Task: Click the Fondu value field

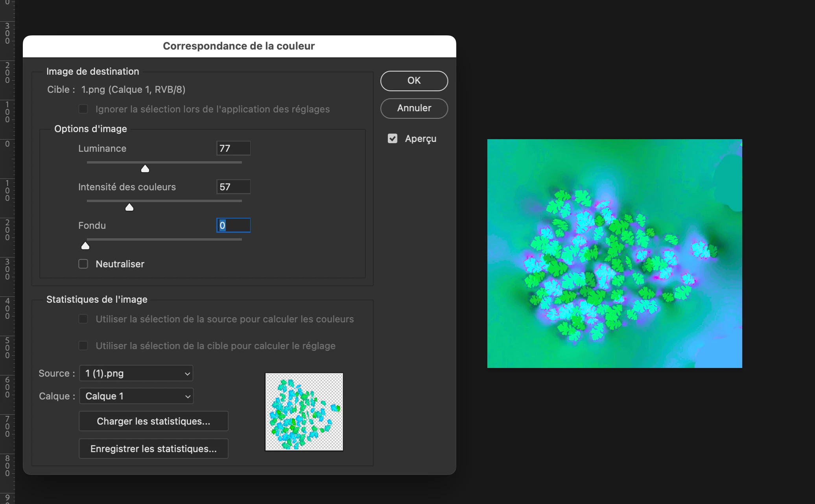Action: pyautogui.click(x=233, y=225)
